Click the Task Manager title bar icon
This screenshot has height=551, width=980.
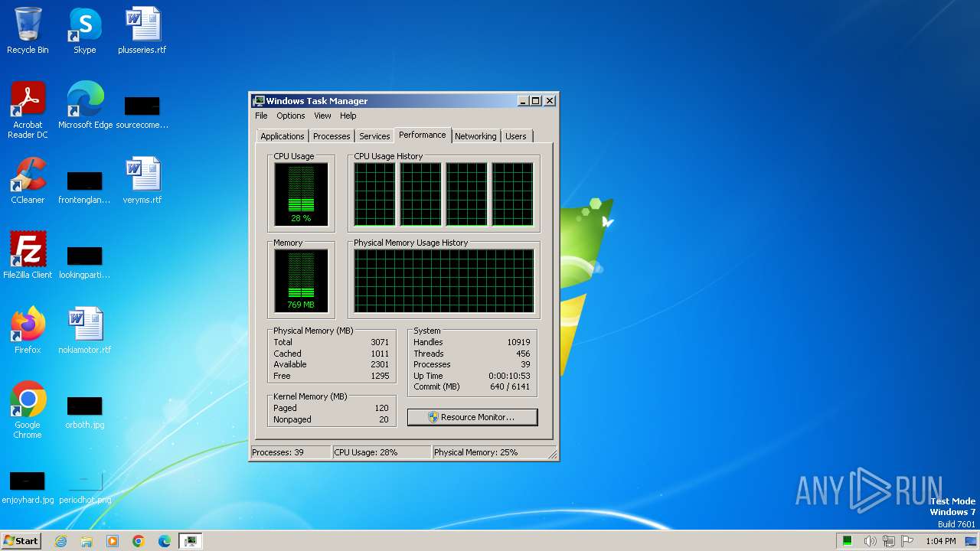tap(259, 101)
